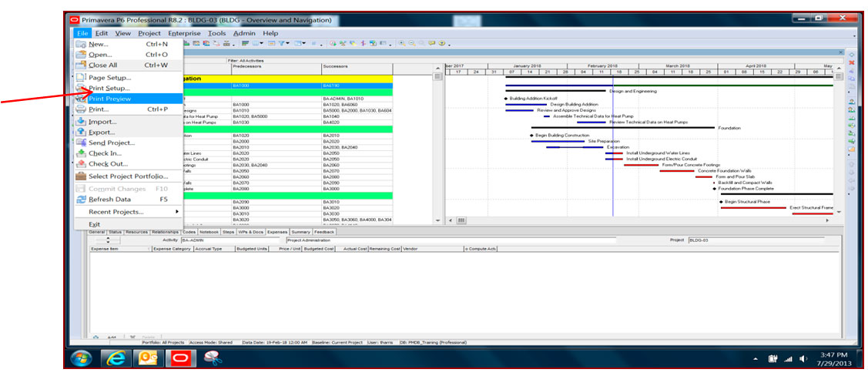Open the Project menu

[x=149, y=33]
